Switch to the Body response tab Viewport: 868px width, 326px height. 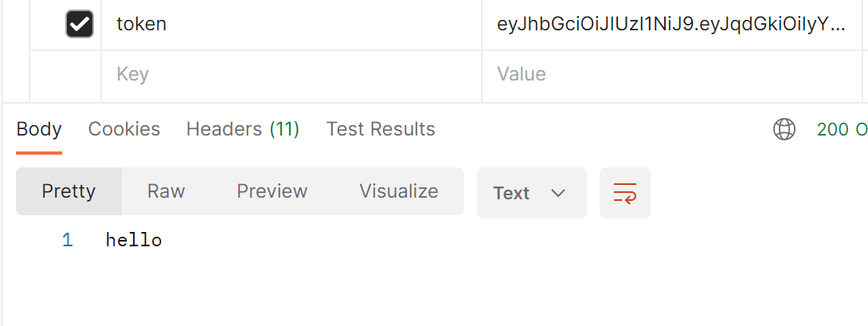point(39,129)
